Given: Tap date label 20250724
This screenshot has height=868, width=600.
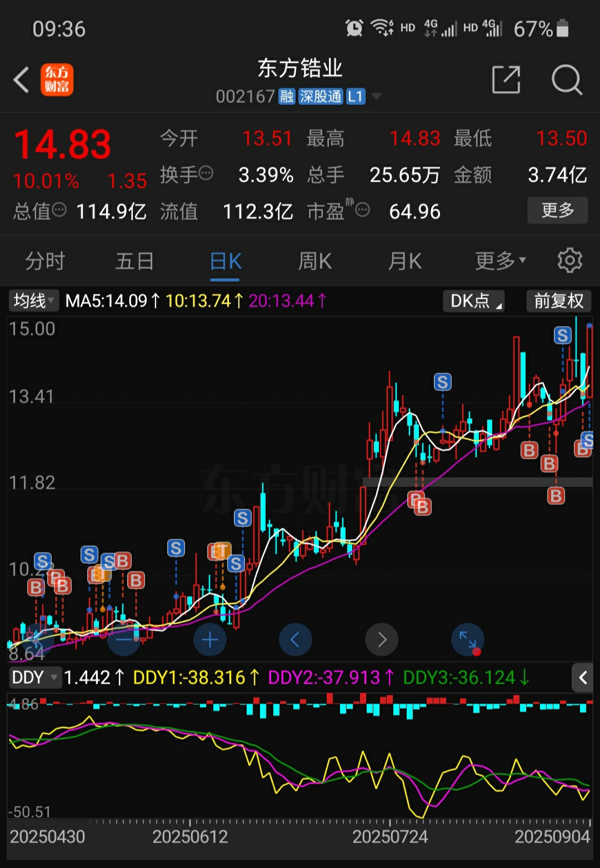Looking at the screenshot, I should tap(390, 837).
